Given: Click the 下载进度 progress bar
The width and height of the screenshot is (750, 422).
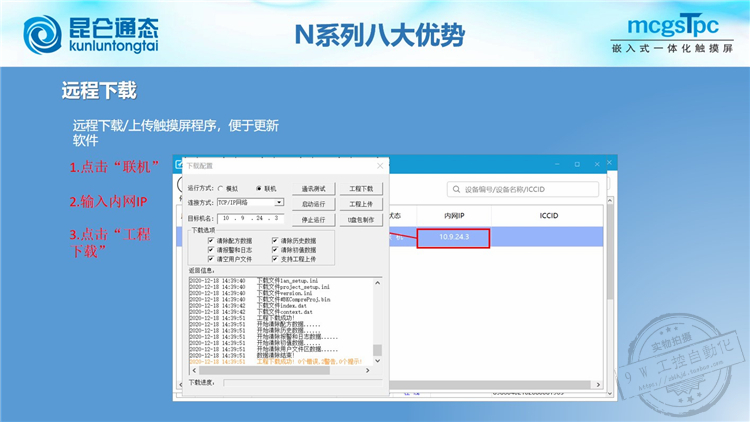Looking at the screenshot, I should 300,383.
